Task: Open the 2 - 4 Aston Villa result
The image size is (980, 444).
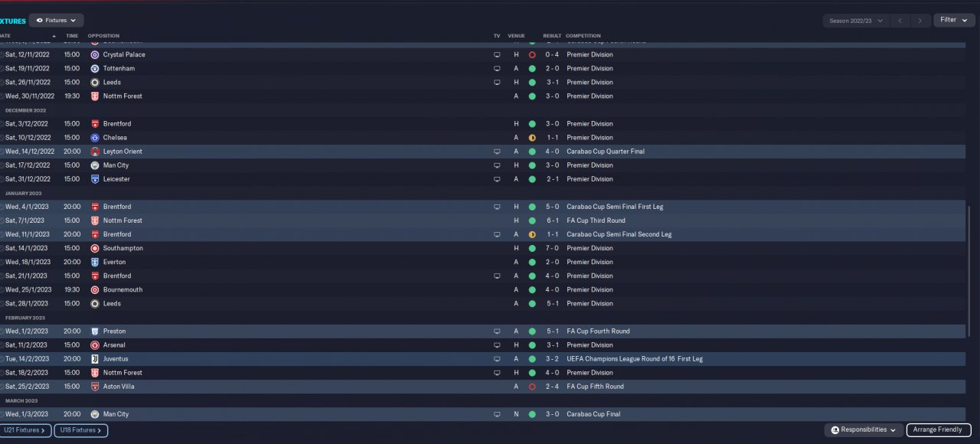Action: point(552,387)
